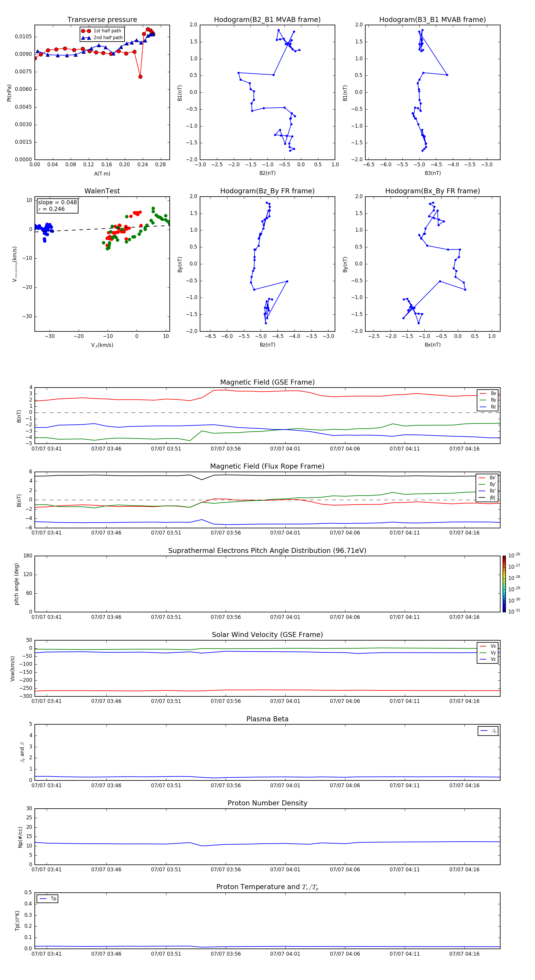Viewport: 535px width, 980px height.
Task: Click the Np(#/cc) y-axis label
Action: point(20,837)
